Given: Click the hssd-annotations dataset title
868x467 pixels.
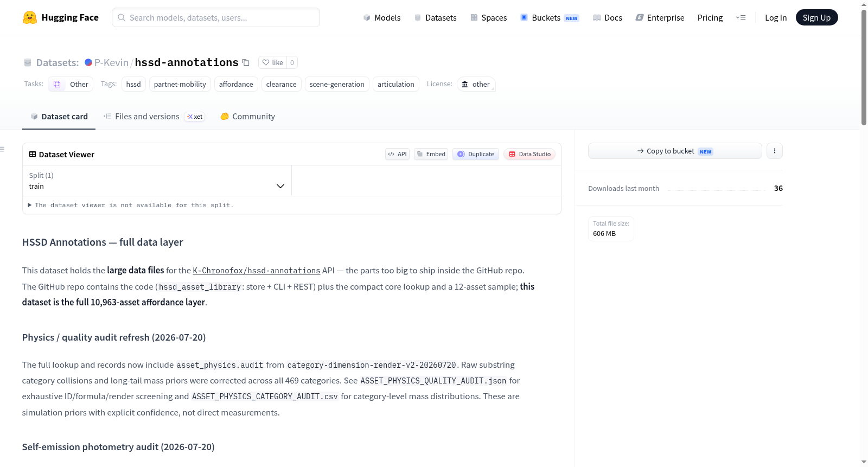Looking at the screenshot, I should [x=187, y=62].
